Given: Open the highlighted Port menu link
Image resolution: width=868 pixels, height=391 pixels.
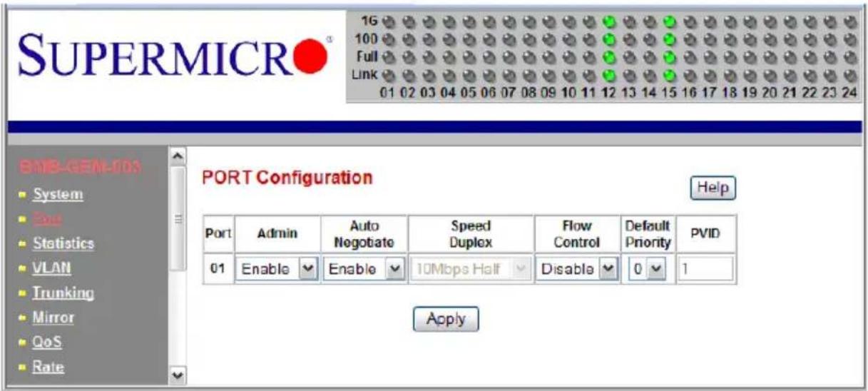Looking at the screenshot, I should (x=47, y=219).
